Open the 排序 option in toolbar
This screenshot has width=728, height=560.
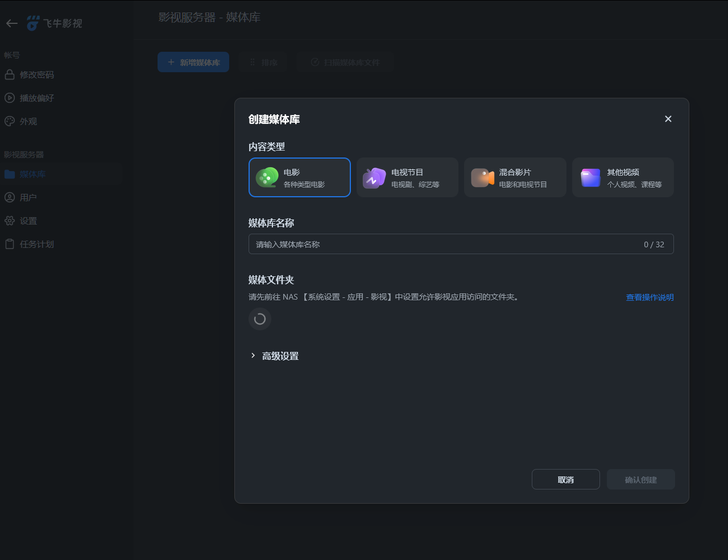[263, 62]
